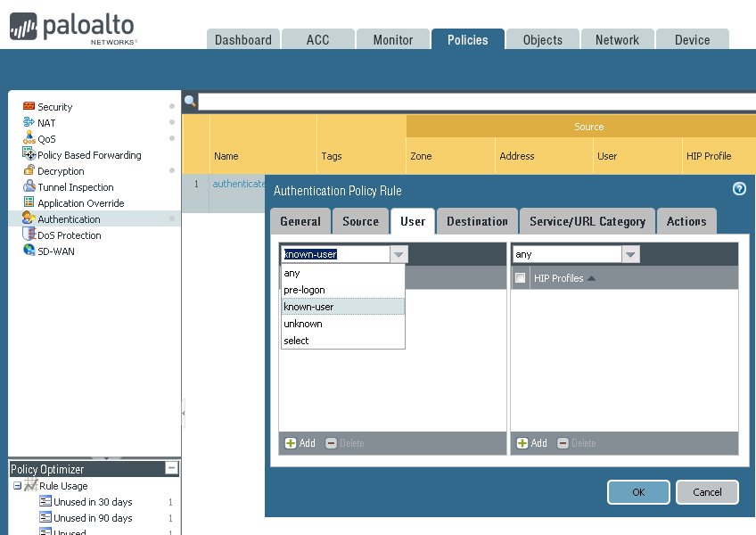Open Decryption policies via its icon

[x=29, y=171]
